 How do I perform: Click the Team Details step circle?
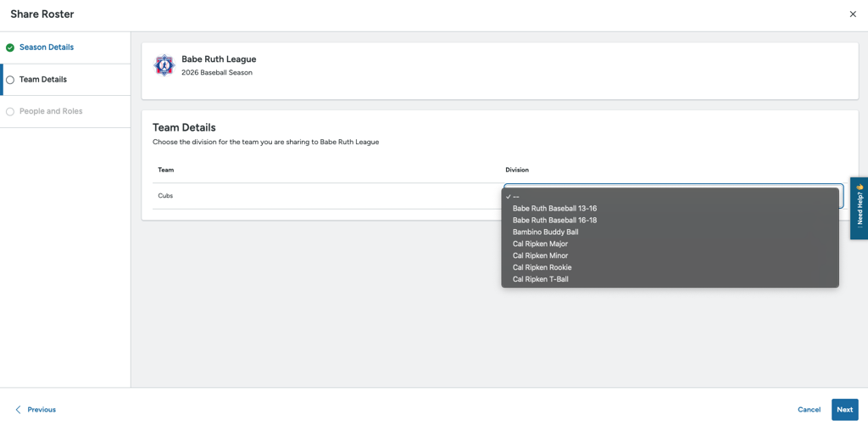click(10, 80)
